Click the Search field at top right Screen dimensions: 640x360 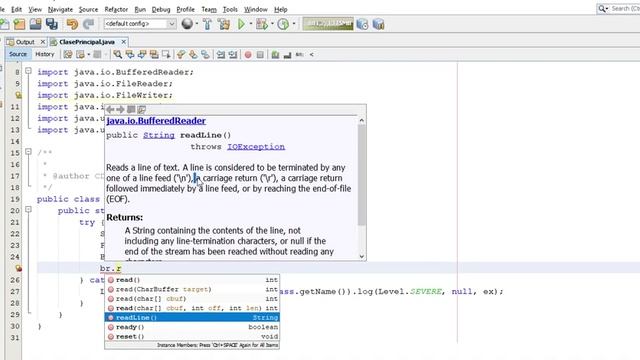pos(625,8)
